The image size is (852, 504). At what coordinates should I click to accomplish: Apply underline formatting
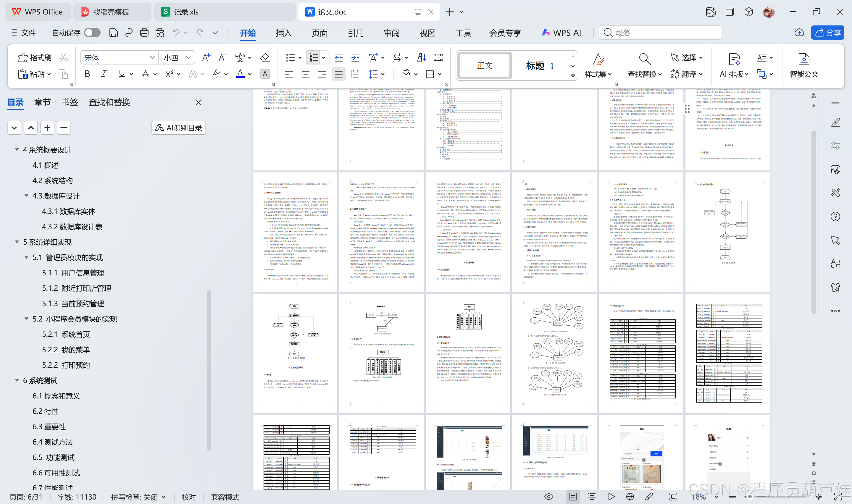(x=122, y=74)
